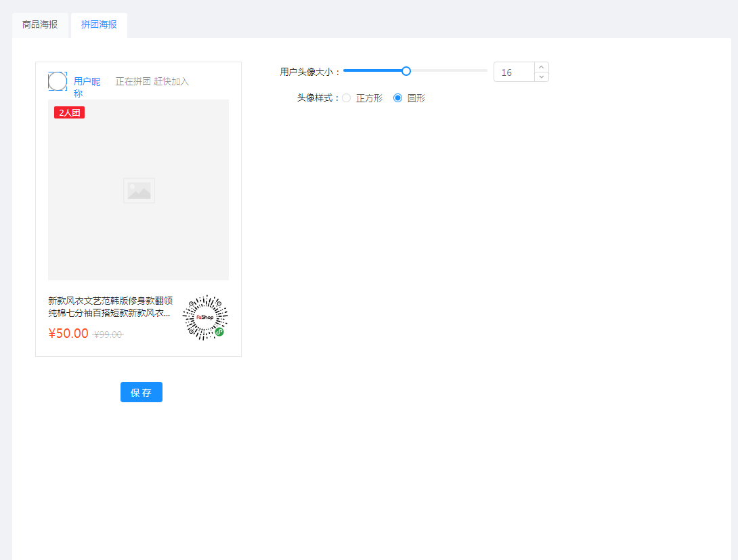This screenshot has width=738, height=560.
Task: Click the mini-program QR code
Action: point(204,318)
